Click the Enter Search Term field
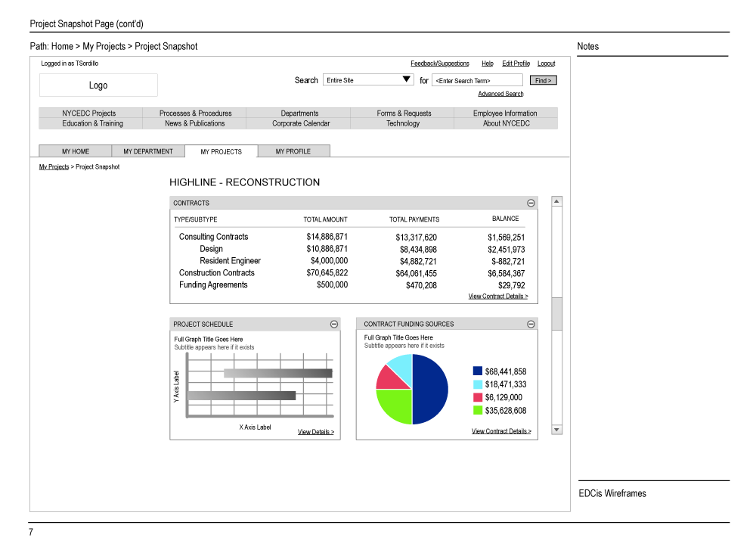 (x=477, y=79)
